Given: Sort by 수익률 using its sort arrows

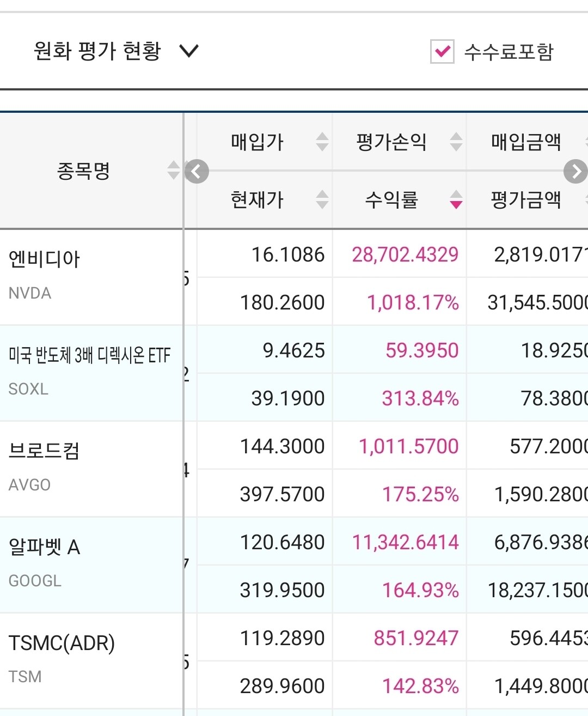Looking at the screenshot, I should click(x=456, y=199).
